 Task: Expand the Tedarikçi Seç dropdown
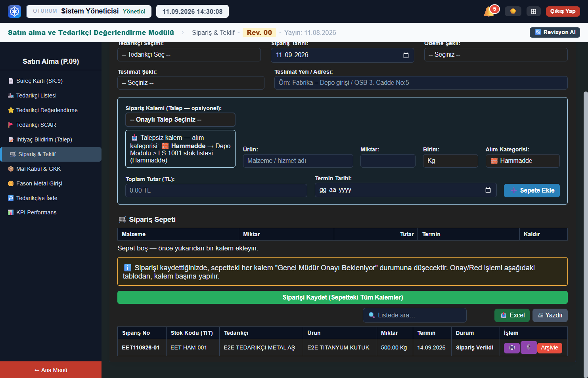pyautogui.click(x=189, y=55)
